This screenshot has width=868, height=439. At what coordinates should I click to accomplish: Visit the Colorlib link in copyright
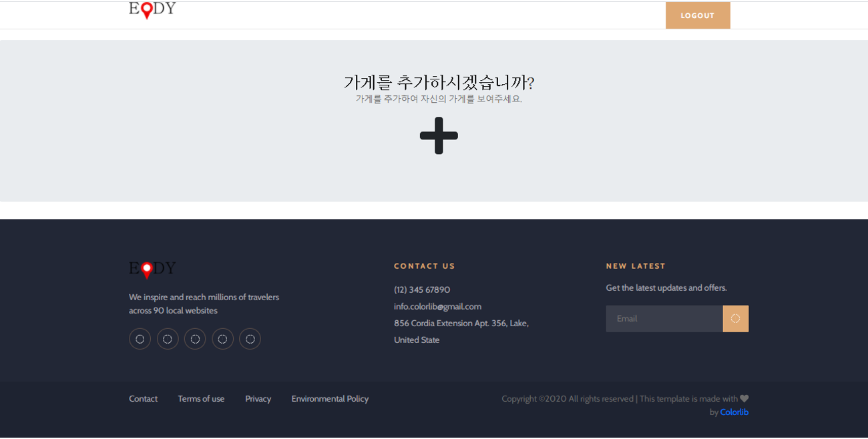point(734,412)
